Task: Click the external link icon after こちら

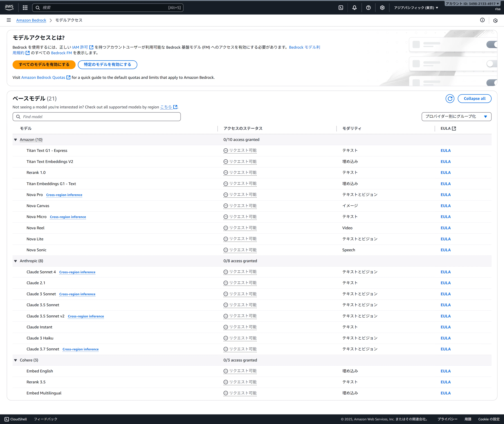Action: [x=175, y=107]
